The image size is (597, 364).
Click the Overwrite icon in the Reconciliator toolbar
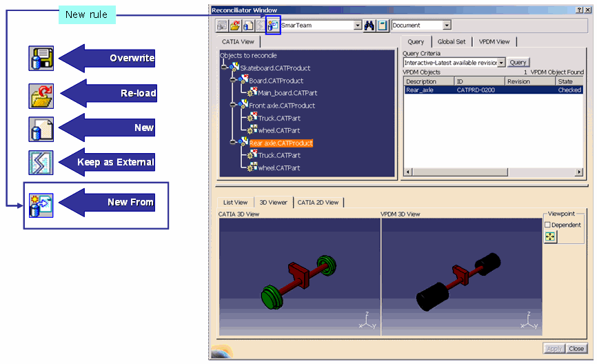coord(222,26)
